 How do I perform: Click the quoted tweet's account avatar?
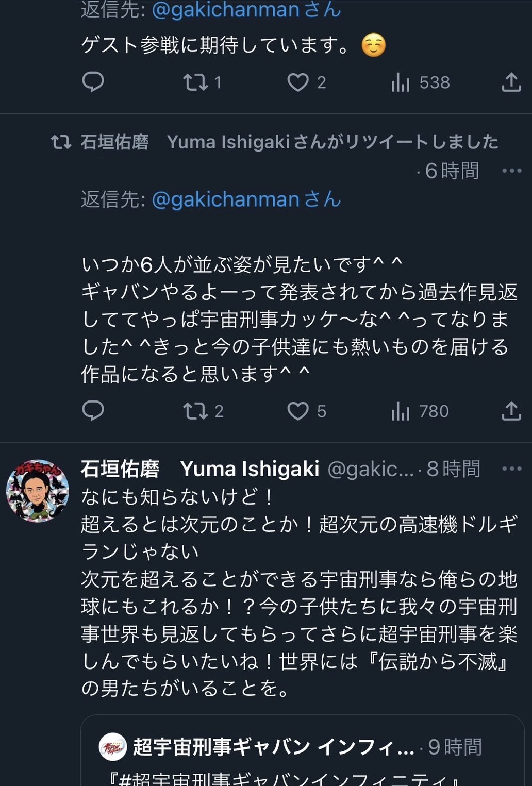click(x=113, y=747)
